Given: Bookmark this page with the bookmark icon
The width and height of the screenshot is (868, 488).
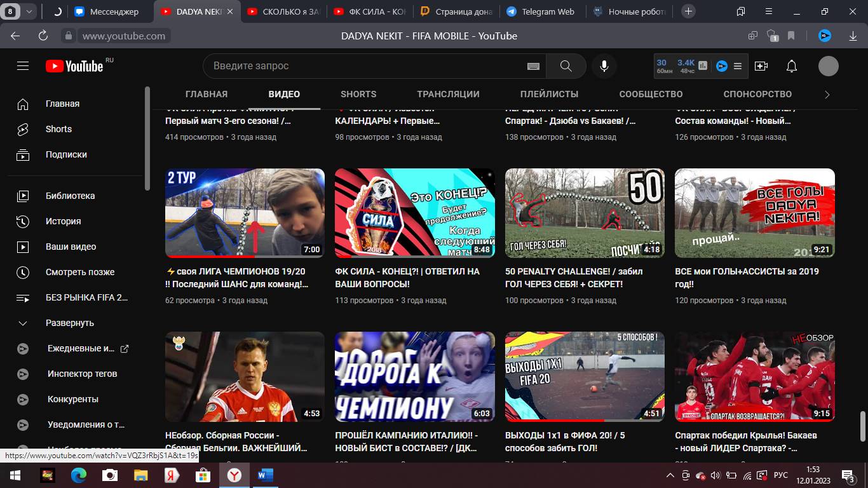Looking at the screenshot, I should [x=791, y=36].
